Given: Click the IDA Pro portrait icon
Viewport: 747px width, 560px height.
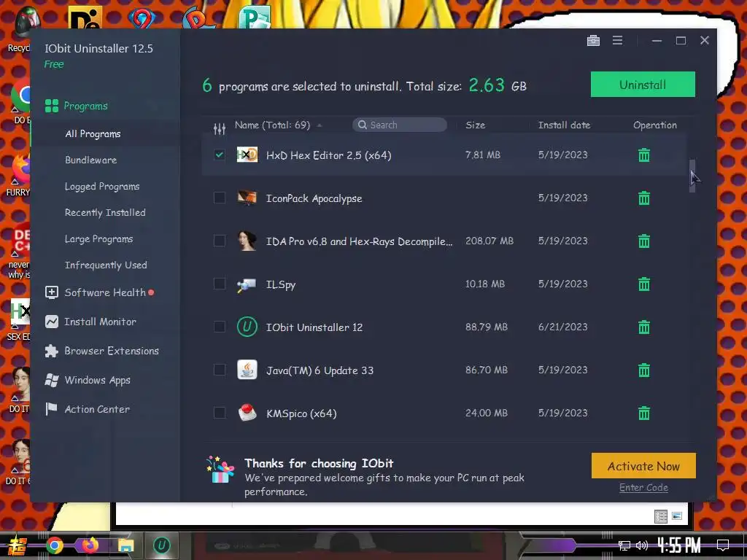Looking at the screenshot, I should 247,241.
